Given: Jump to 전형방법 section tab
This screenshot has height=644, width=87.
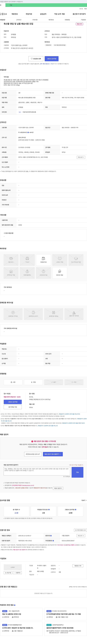Looking at the screenshot, I should click(x=67, y=20).
